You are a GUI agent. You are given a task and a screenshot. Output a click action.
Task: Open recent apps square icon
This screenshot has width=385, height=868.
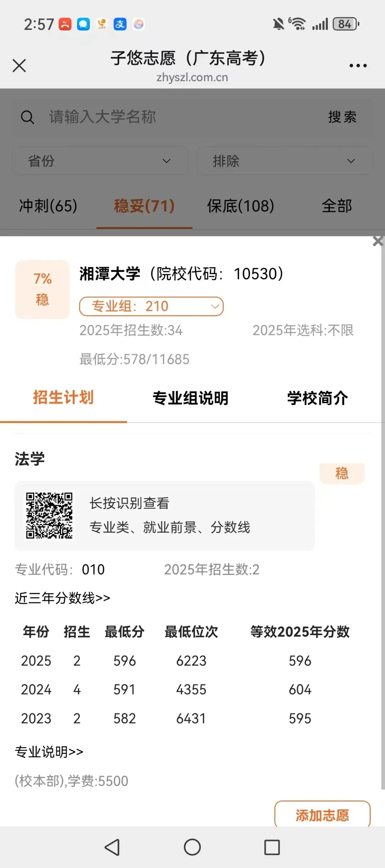click(x=272, y=847)
